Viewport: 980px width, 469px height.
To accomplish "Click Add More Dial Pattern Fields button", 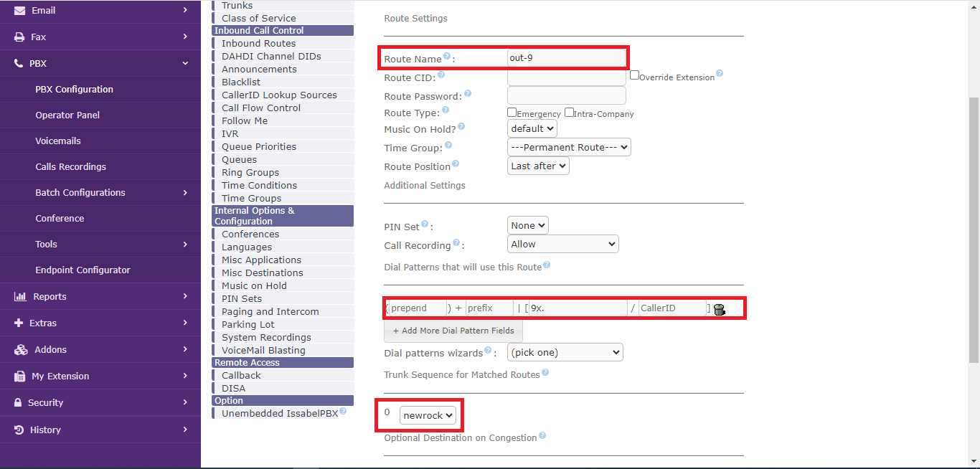I will (453, 331).
